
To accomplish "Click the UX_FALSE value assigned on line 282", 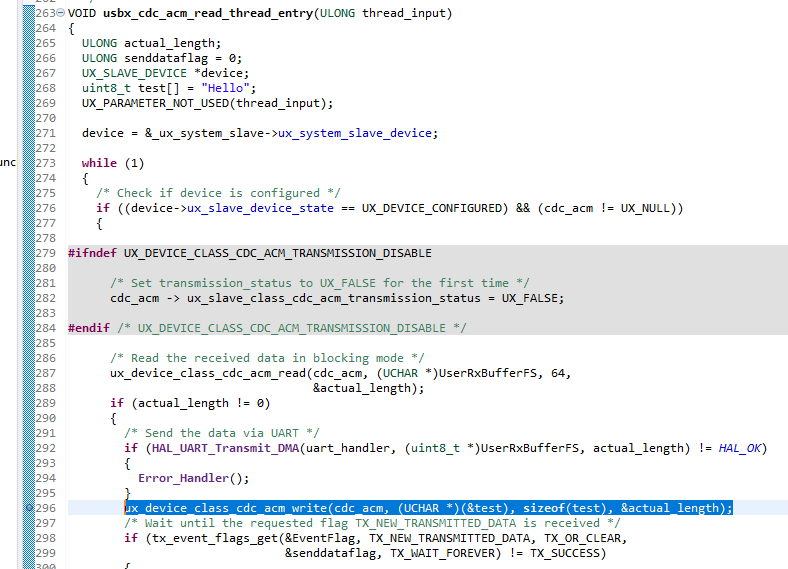I will [530, 298].
